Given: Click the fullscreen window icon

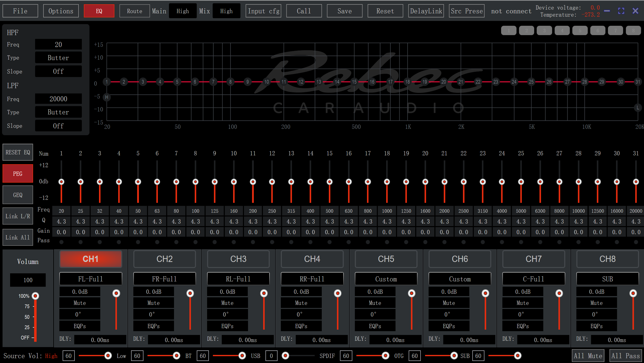Looking at the screenshot, I should click(x=621, y=11).
